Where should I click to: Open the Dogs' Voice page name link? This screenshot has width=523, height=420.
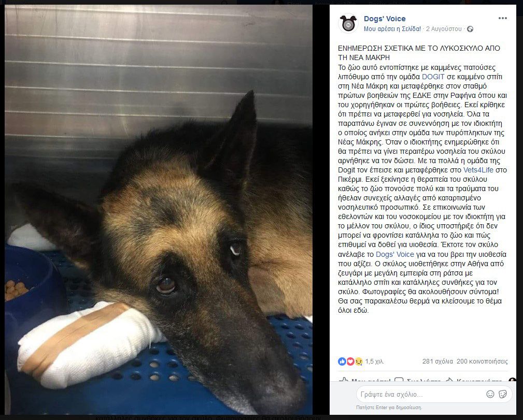385,19
